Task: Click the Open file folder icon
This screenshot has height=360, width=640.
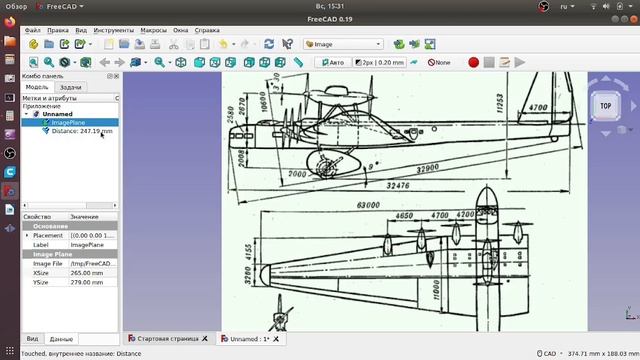Action: (x=124, y=44)
